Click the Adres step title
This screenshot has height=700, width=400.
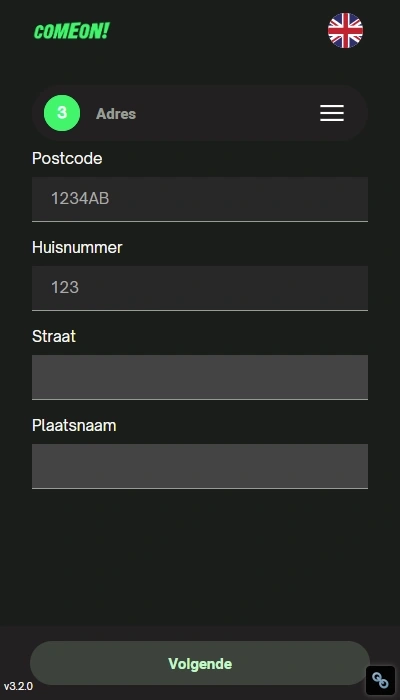tap(116, 114)
